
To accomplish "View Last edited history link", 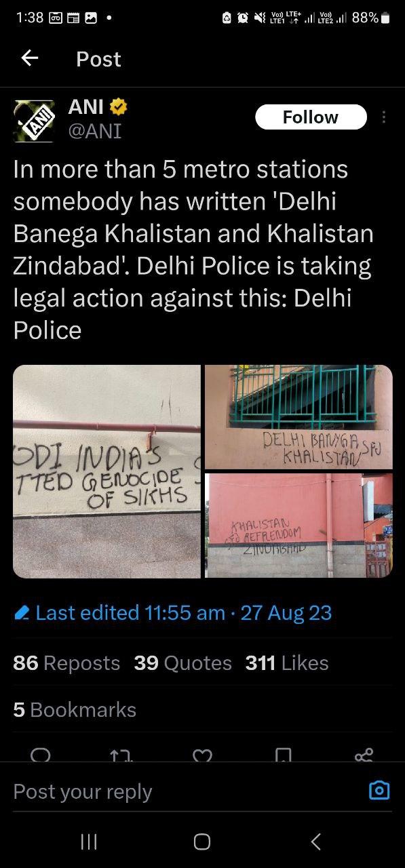I will click(x=173, y=613).
